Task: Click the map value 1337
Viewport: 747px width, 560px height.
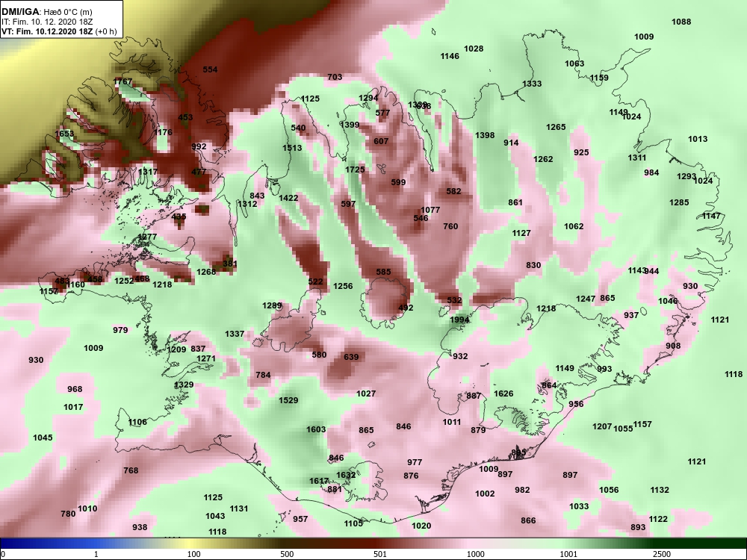Action: 235,335
